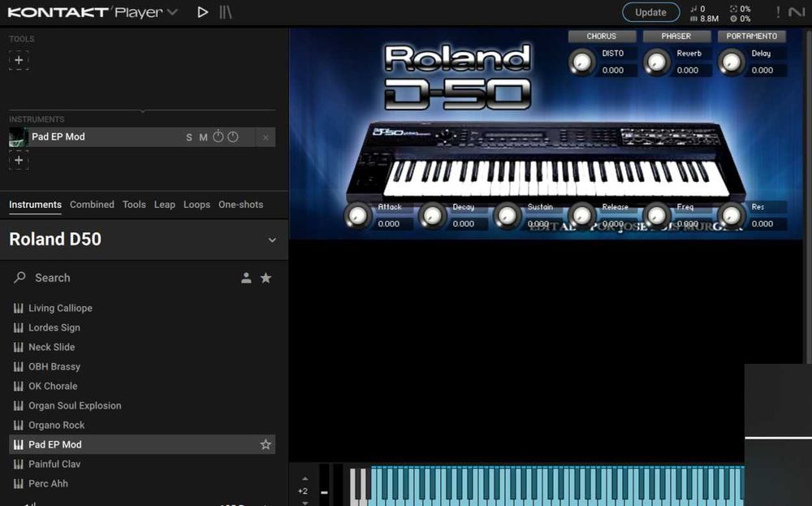Select the Organ Soul Explosion preset
Viewport: 812px width, 506px height.
142,405
